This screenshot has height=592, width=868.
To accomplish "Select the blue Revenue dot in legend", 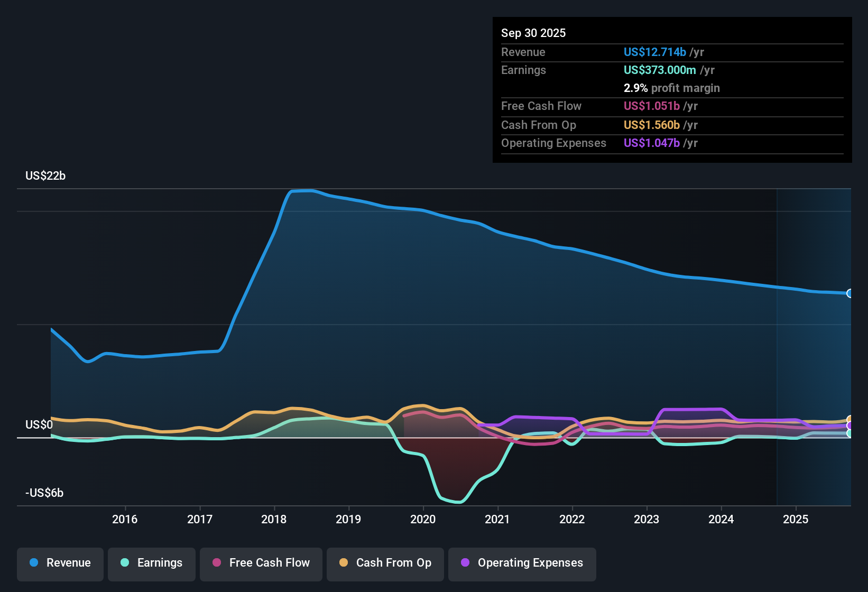I will (x=33, y=563).
